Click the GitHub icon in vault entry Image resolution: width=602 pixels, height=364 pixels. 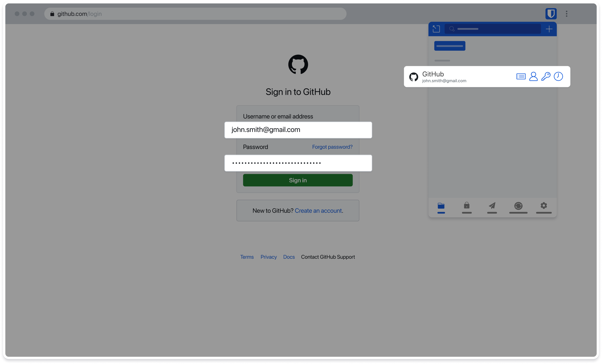(x=413, y=77)
